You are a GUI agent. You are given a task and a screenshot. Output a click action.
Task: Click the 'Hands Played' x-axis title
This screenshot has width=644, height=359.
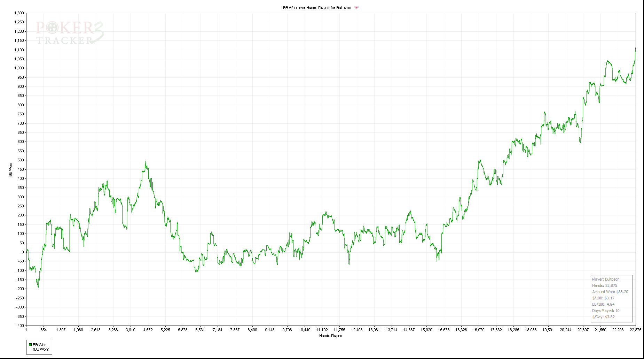tap(331, 336)
